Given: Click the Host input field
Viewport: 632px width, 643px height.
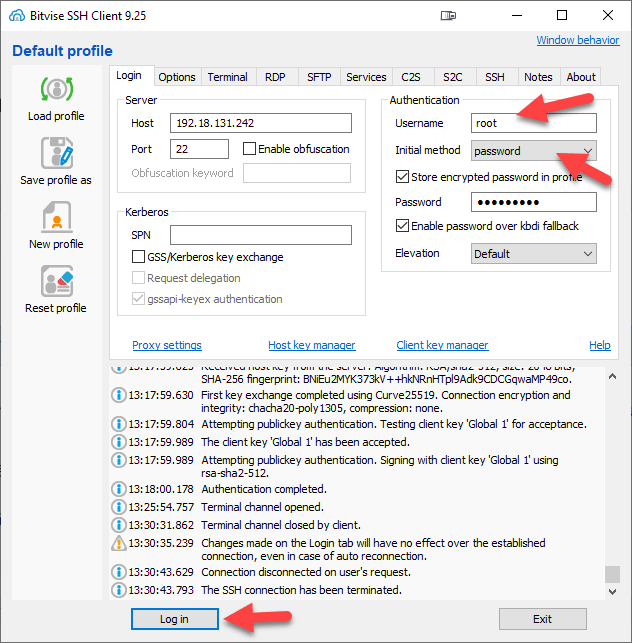Looking at the screenshot, I should tap(261, 123).
